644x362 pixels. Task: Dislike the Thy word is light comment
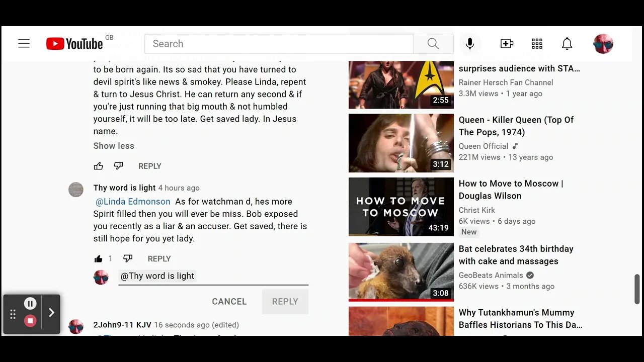point(128,258)
